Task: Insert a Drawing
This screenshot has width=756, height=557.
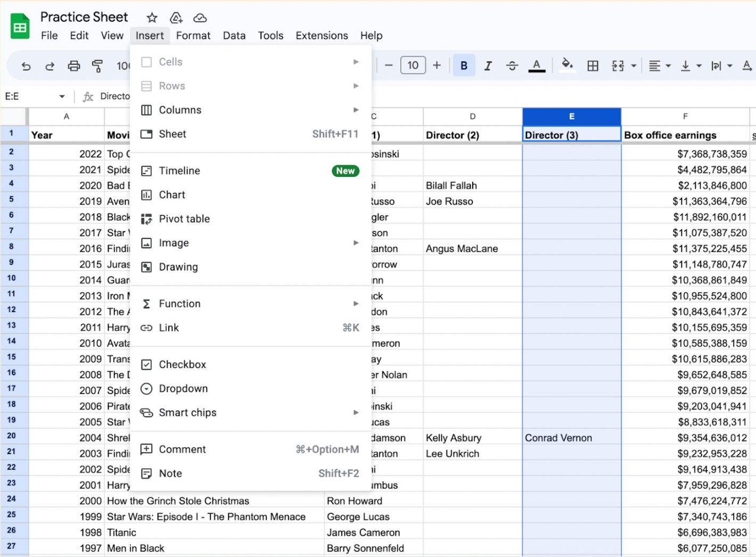Action: pyautogui.click(x=250, y=267)
